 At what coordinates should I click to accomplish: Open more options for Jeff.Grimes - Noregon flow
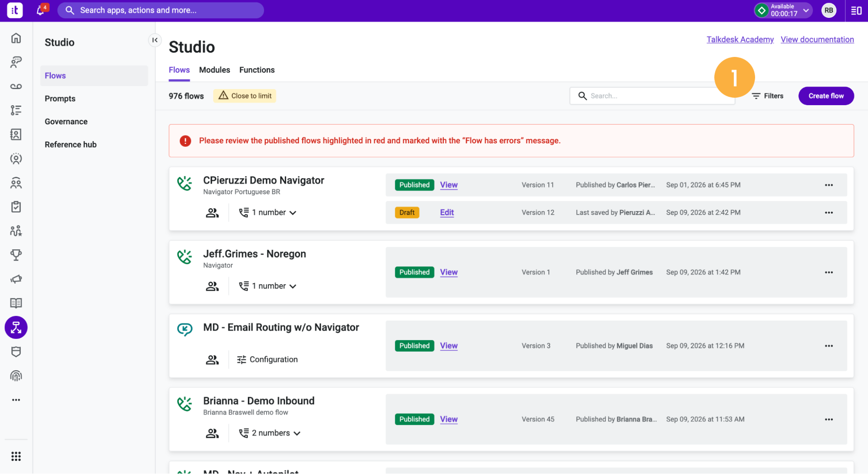[829, 272]
